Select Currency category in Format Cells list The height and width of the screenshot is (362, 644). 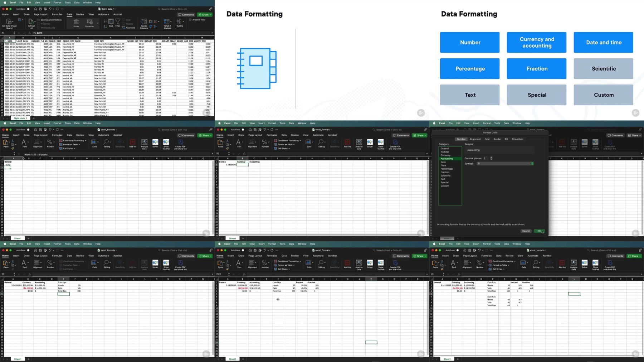pyautogui.click(x=446, y=155)
